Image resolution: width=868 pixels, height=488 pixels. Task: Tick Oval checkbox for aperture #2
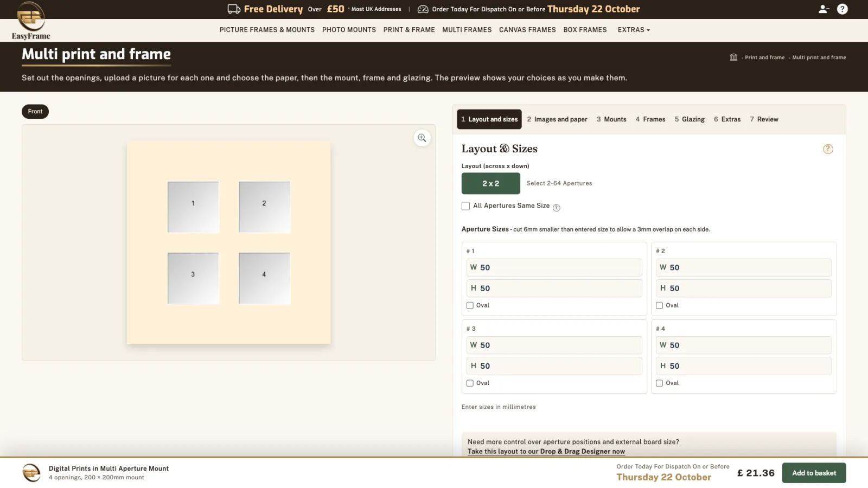(x=659, y=305)
